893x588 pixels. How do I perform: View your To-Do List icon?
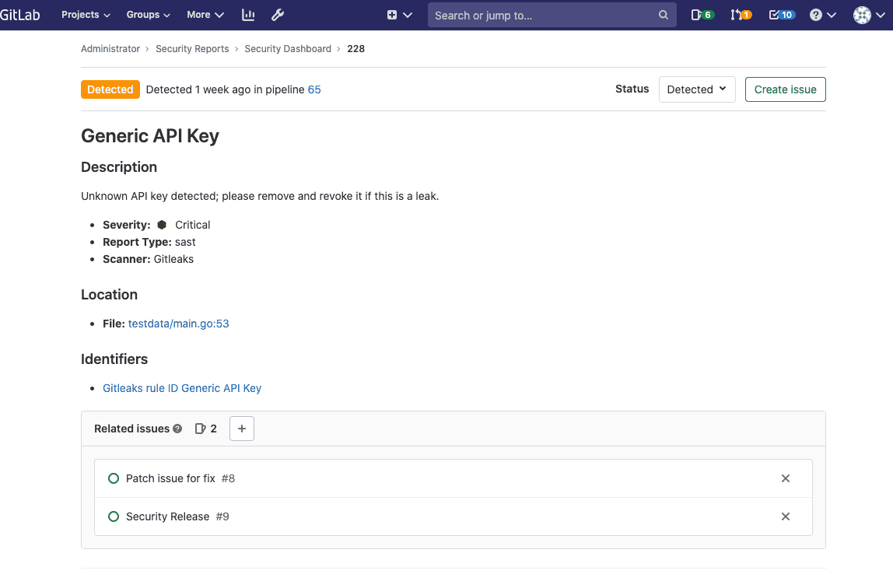pos(776,14)
